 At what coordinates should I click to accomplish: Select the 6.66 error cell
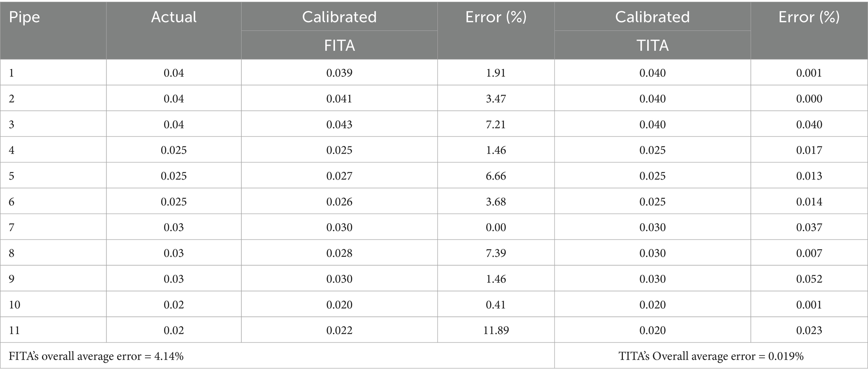point(496,176)
